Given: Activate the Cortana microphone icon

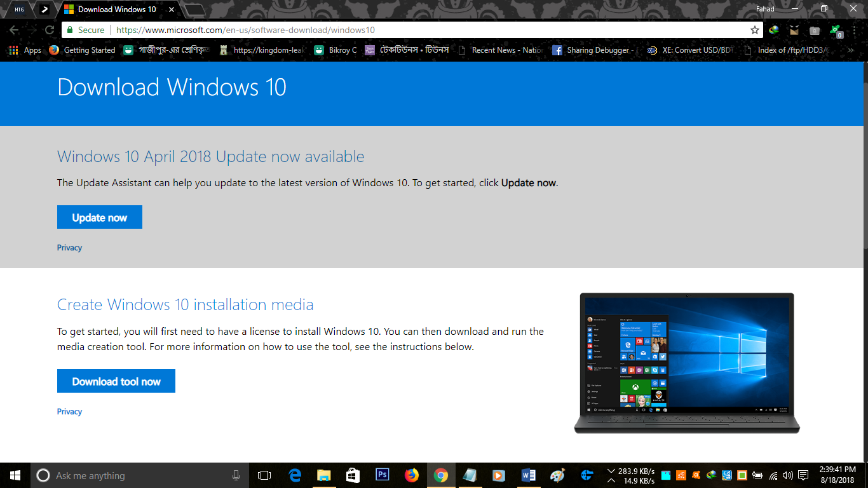Looking at the screenshot, I should click(236, 475).
